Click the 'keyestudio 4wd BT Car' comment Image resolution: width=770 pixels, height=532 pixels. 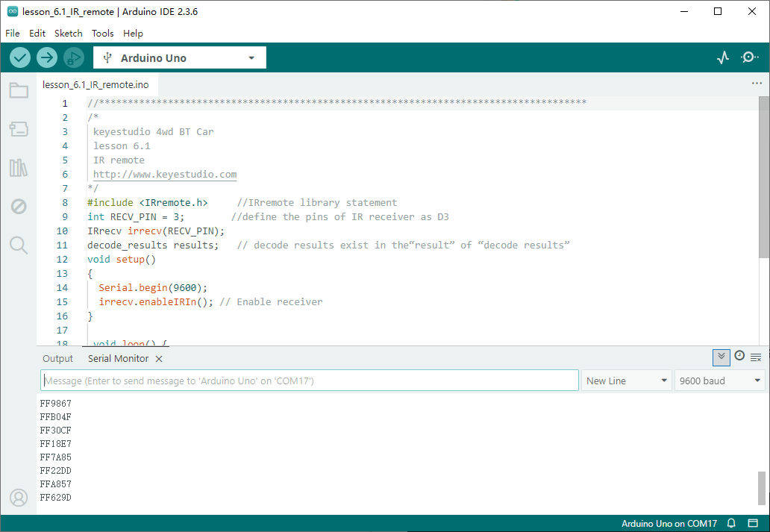(x=153, y=131)
